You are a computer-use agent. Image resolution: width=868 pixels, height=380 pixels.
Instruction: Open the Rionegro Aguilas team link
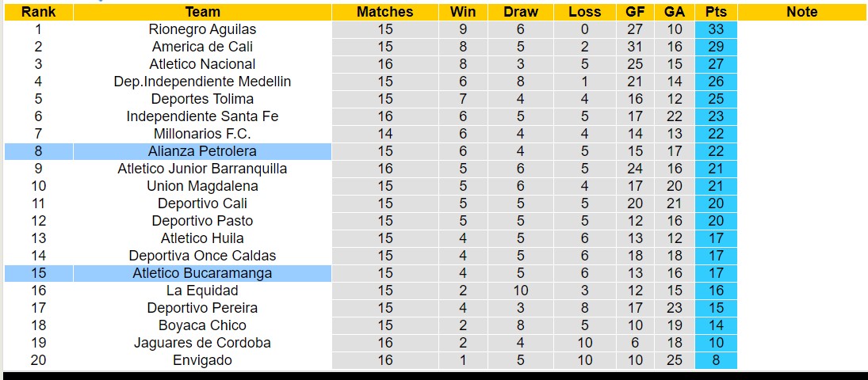coord(202,29)
